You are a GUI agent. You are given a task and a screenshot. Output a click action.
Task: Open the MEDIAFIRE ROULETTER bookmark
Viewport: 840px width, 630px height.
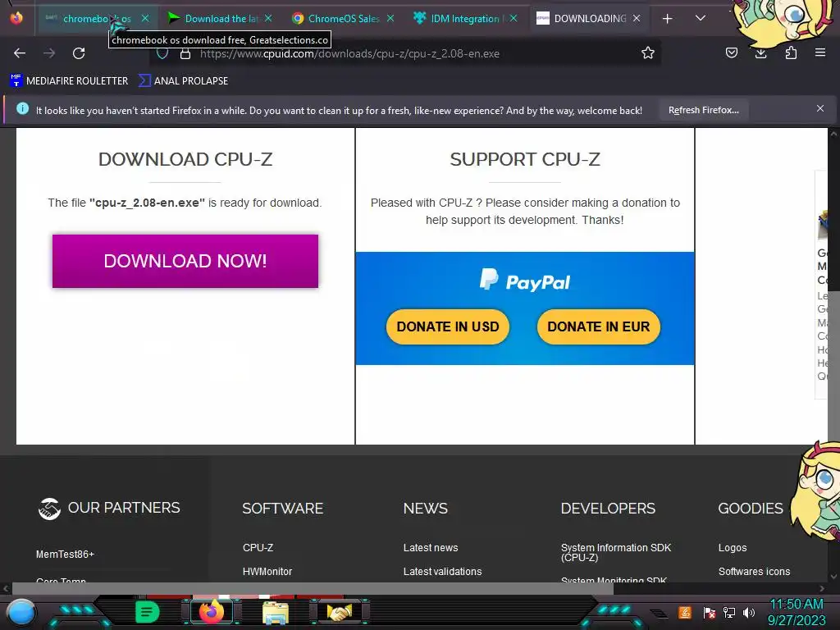pyautogui.click(x=69, y=81)
